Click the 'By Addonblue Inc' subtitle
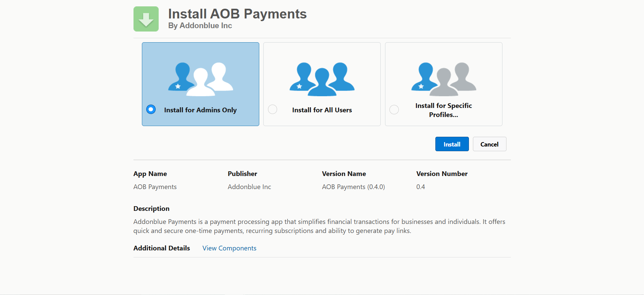The image size is (644, 295). (x=200, y=25)
